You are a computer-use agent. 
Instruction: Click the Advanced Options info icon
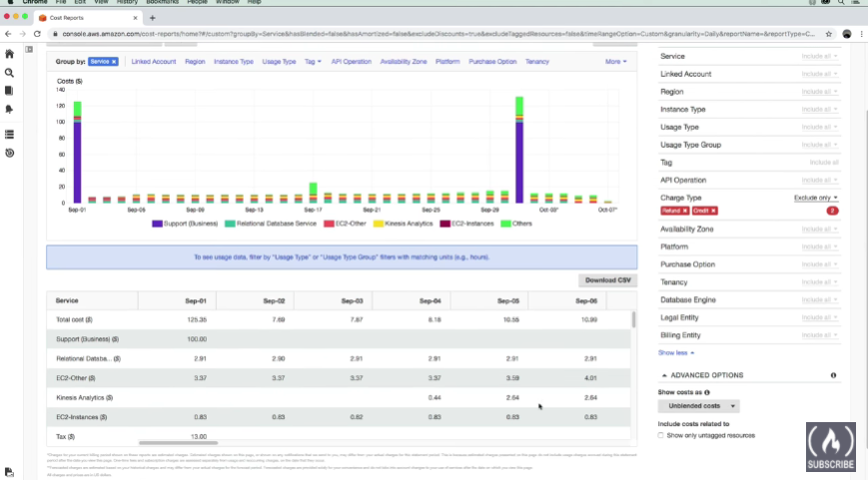click(833, 375)
